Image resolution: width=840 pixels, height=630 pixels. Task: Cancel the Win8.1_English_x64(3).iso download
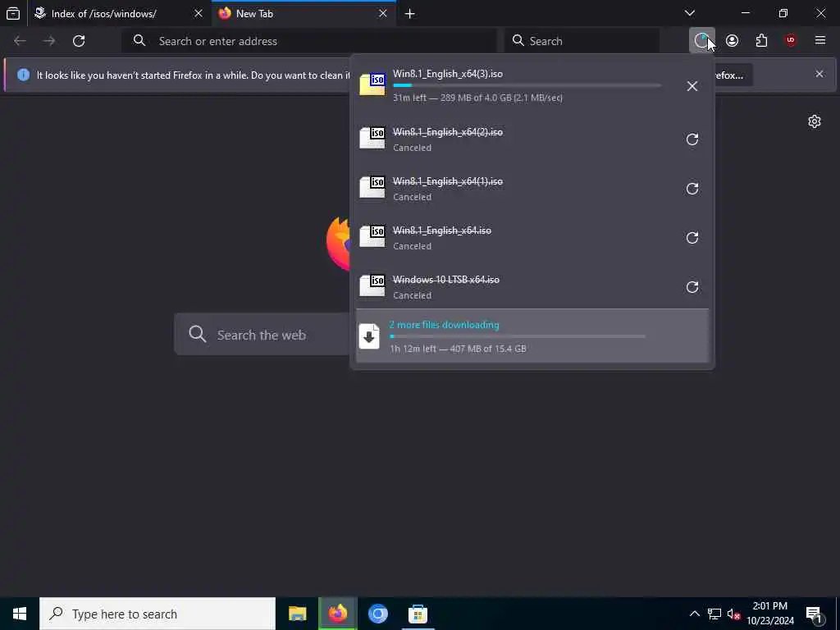(692, 86)
